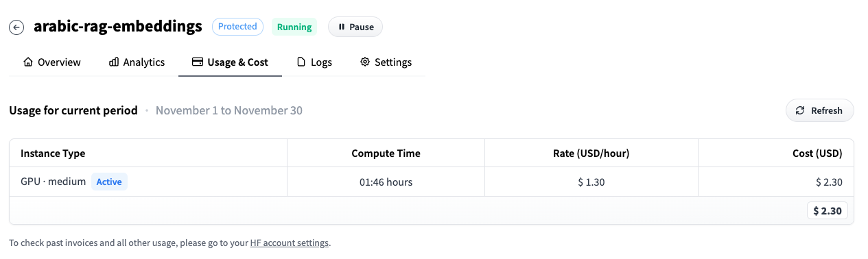Click the home icon beside Overview
Viewport: 868px width, 259px height.
tap(28, 62)
